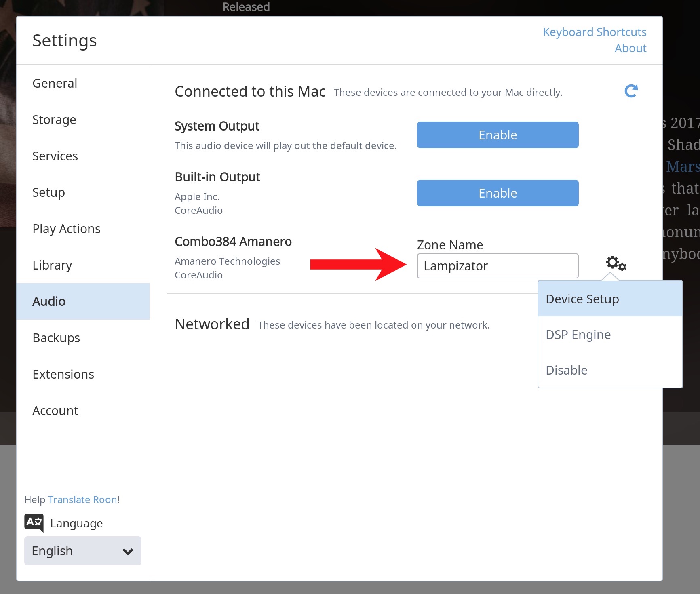This screenshot has width=700, height=594.
Task: Select the Library settings tab
Action: [52, 265]
